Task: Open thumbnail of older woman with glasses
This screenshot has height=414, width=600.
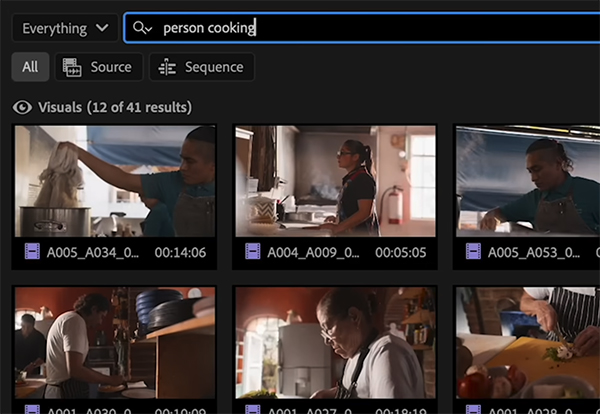Action: click(x=335, y=343)
